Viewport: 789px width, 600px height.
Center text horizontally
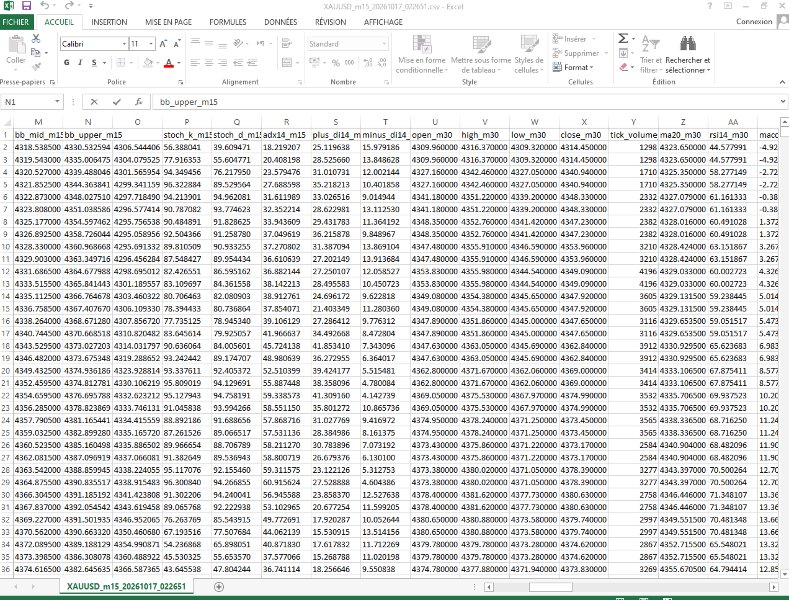209,62
